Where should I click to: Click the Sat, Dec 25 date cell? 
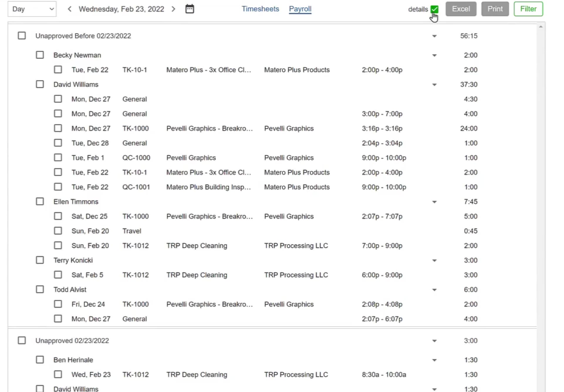(x=90, y=216)
